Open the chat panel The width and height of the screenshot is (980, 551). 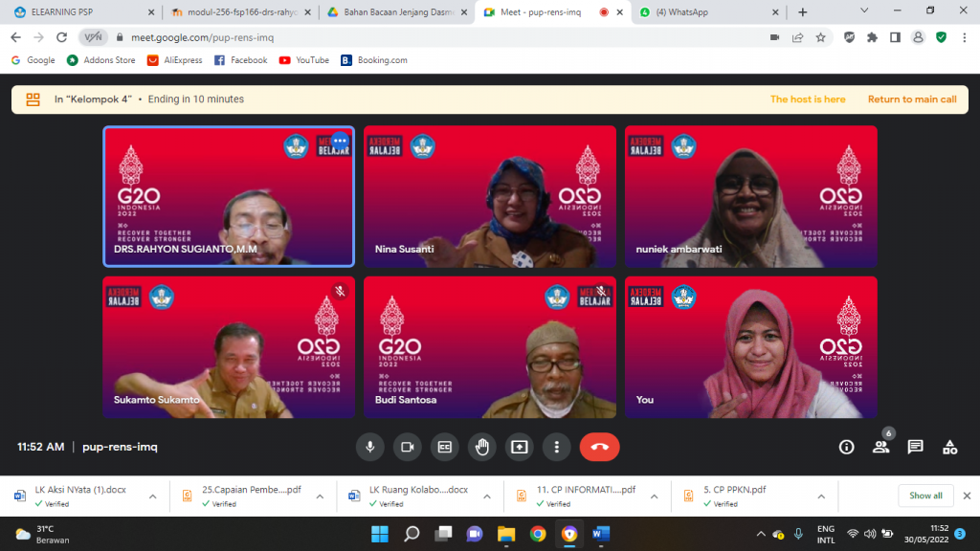(915, 447)
